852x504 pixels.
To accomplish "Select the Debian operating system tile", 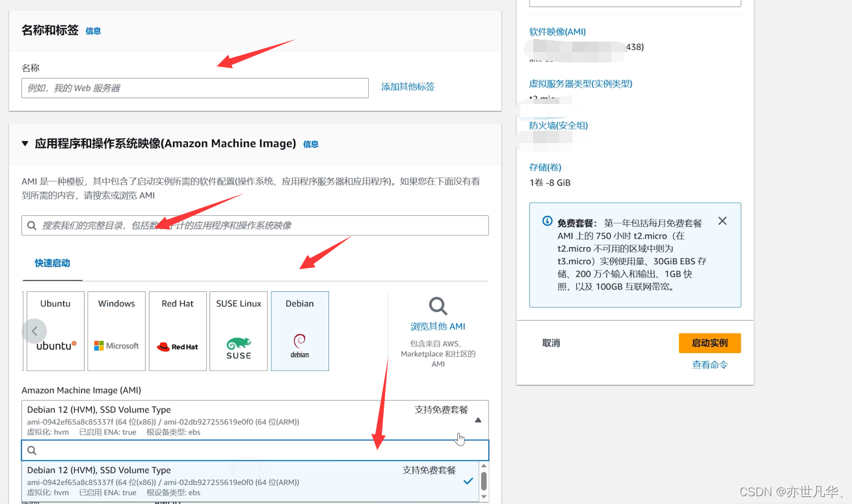I will (300, 330).
